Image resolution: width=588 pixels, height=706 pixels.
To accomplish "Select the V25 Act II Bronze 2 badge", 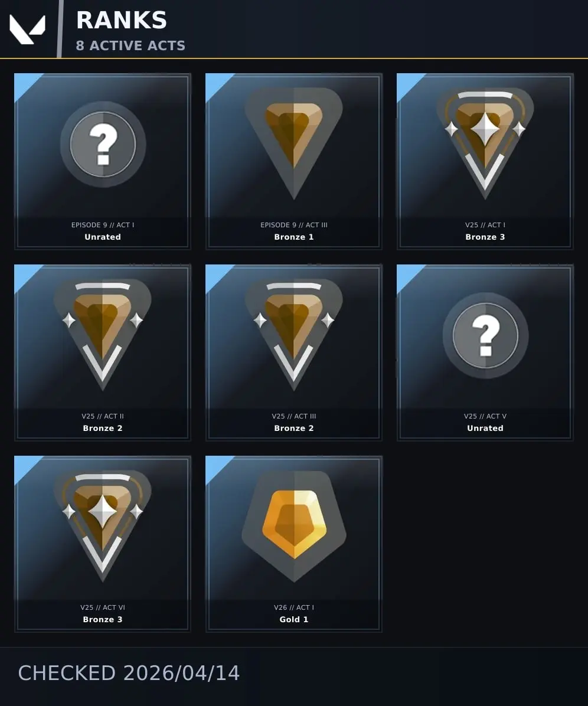I will 103,335.
